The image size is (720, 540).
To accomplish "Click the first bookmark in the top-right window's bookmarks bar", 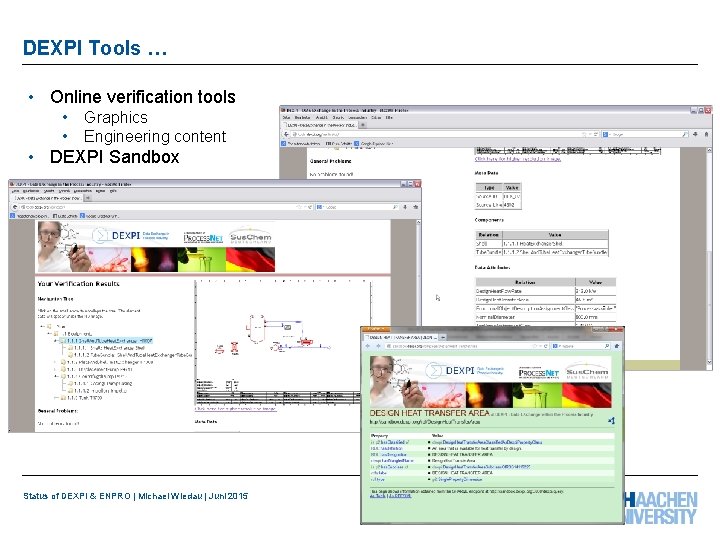I will 301,143.
